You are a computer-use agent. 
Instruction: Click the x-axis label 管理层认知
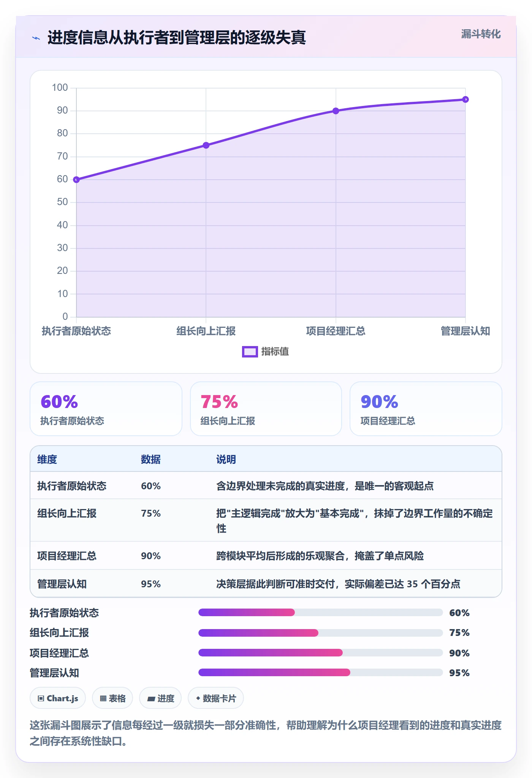[465, 331]
